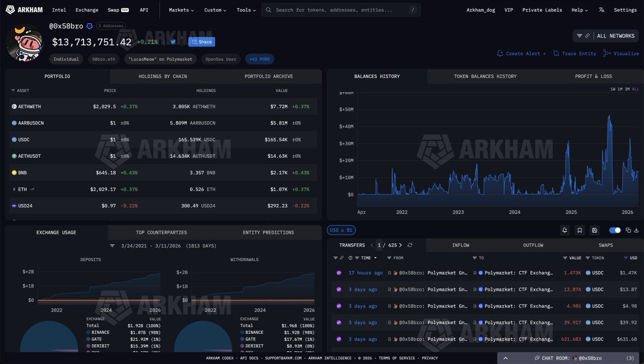
Task: Select the ALL chart range
Action: pos(635,89)
